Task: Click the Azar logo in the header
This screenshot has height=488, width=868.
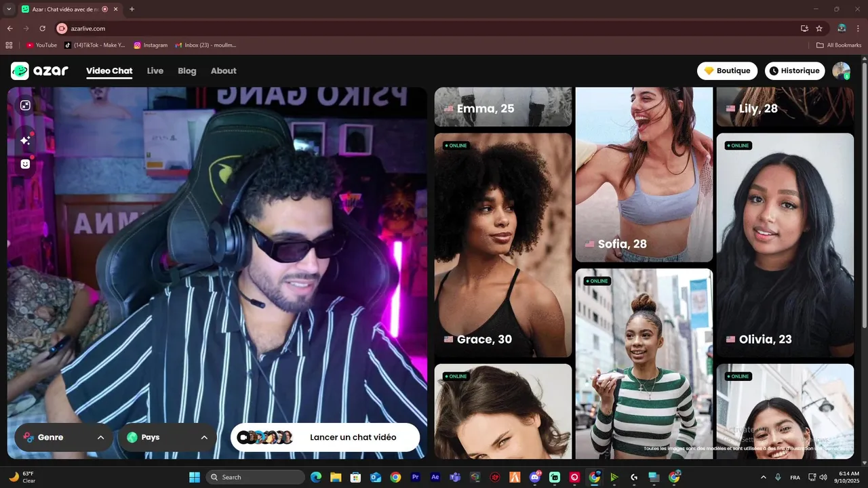Action: (39, 70)
